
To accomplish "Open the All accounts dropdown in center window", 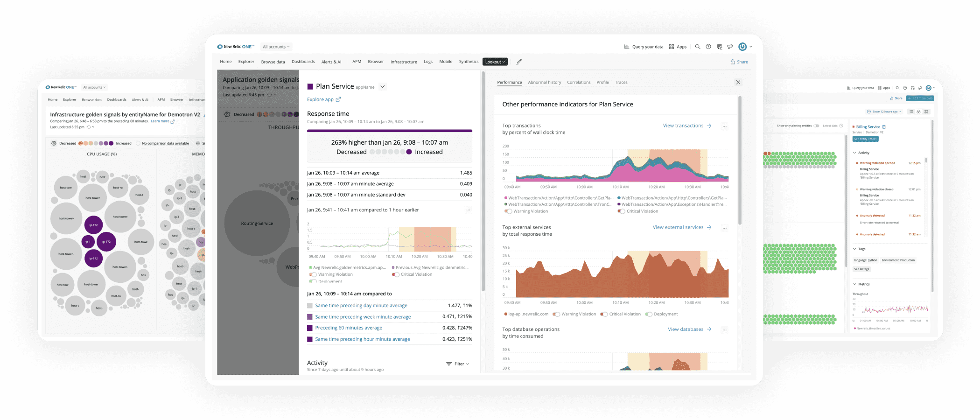I will point(276,47).
